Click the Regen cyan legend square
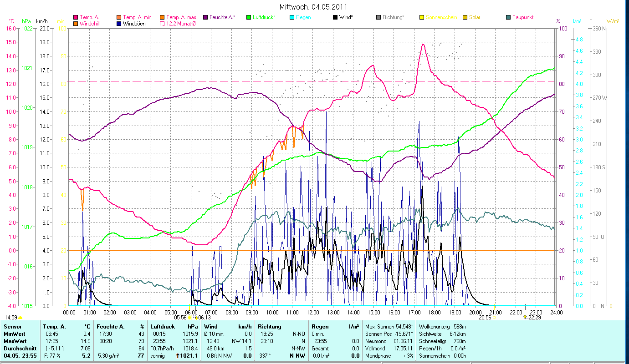Viewport: 629px width, 364px height. click(292, 17)
